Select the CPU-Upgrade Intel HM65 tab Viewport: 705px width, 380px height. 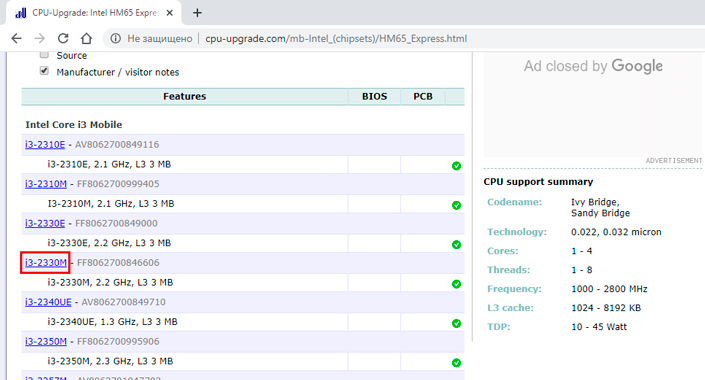point(94,13)
